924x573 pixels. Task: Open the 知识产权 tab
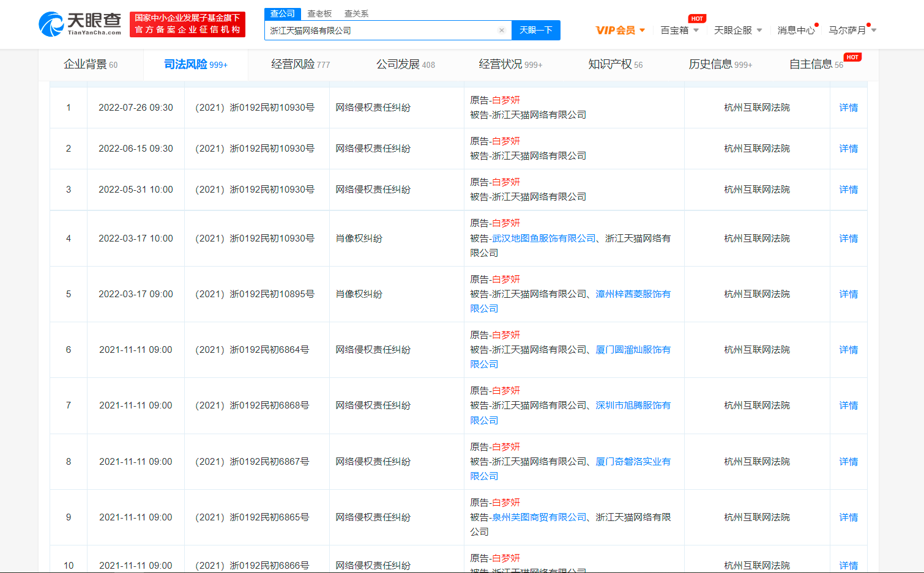pos(615,64)
